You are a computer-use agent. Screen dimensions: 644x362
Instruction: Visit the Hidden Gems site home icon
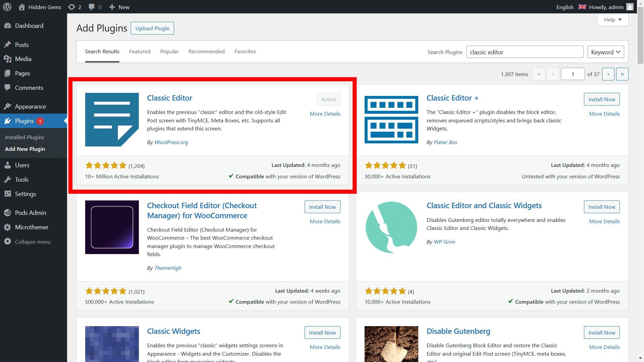point(22,7)
